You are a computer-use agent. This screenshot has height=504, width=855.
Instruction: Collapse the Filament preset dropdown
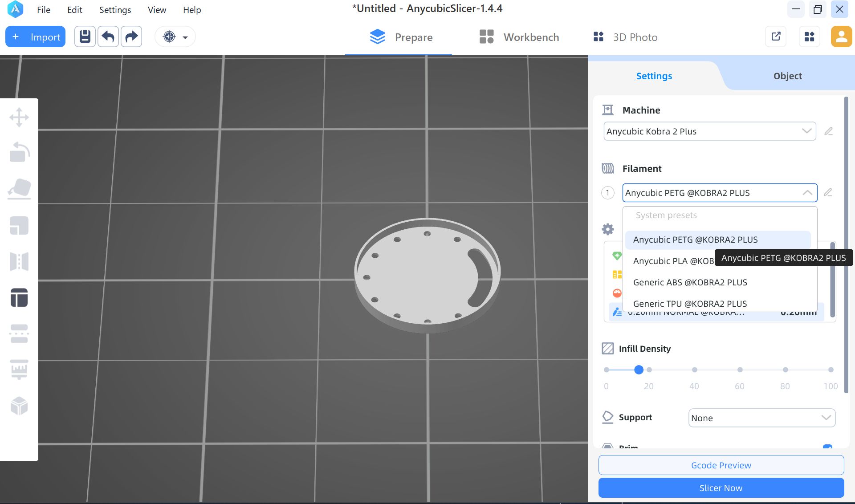(807, 193)
